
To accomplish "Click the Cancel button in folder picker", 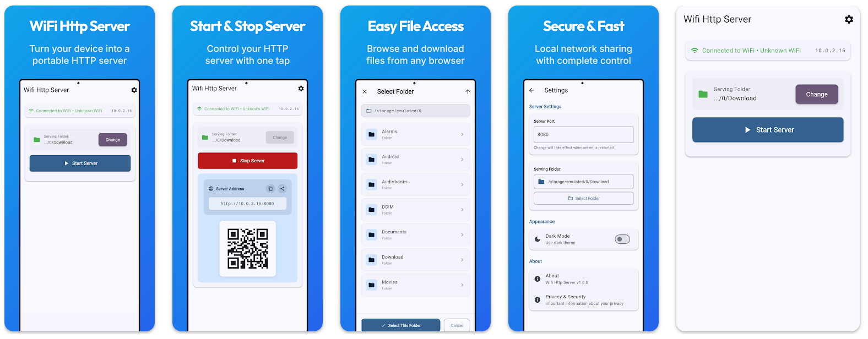I will point(457,325).
